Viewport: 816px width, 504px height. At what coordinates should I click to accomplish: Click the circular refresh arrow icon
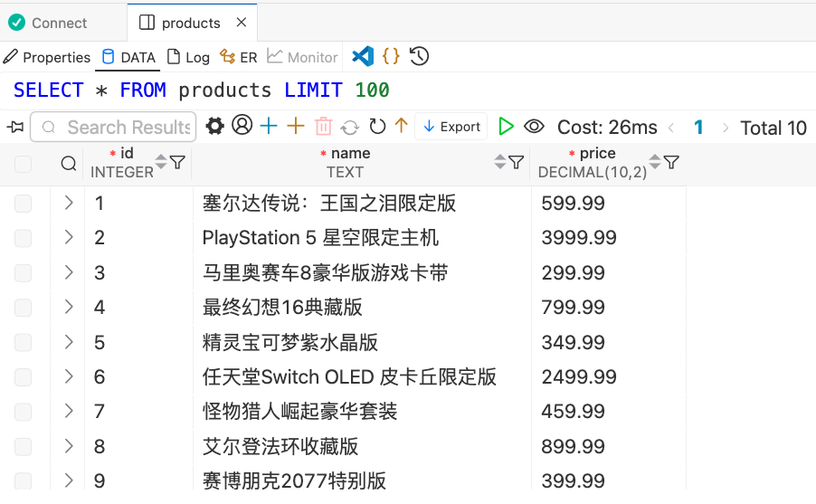377,127
